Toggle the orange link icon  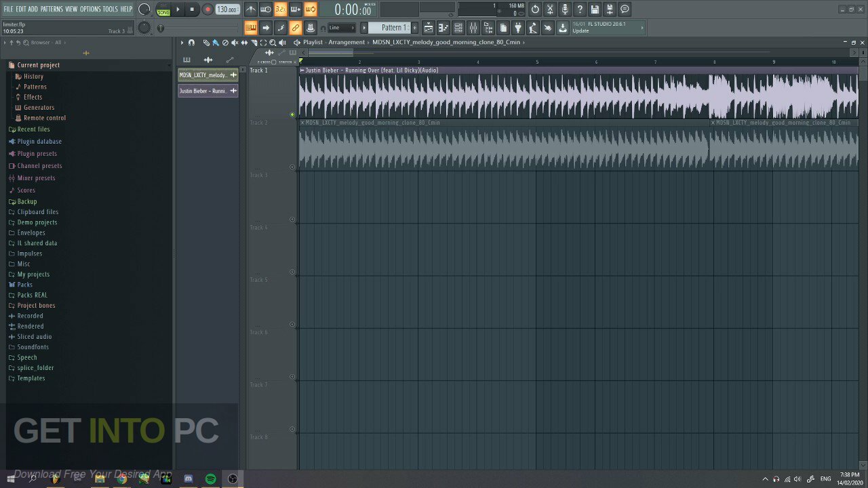point(296,28)
